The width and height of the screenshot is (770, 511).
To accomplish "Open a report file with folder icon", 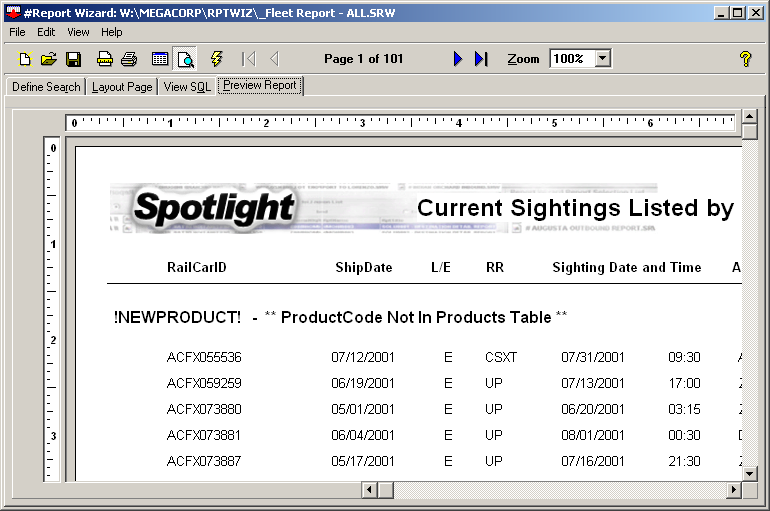I will (x=49, y=59).
